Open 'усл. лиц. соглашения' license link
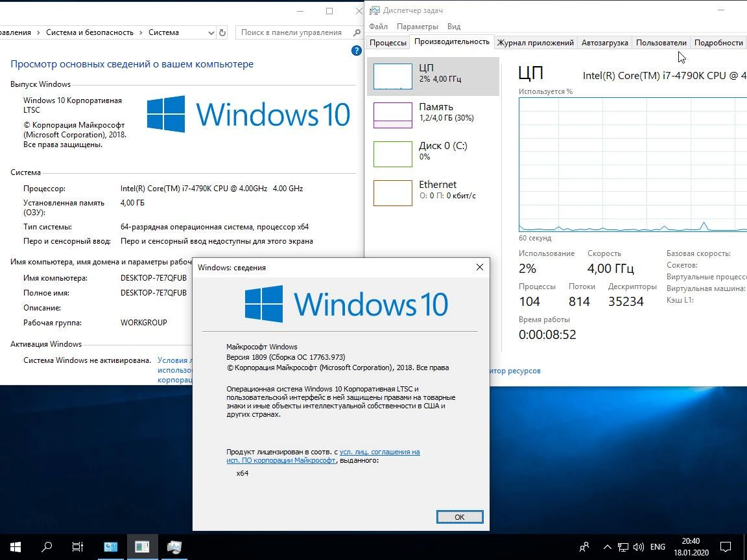 click(380, 452)
